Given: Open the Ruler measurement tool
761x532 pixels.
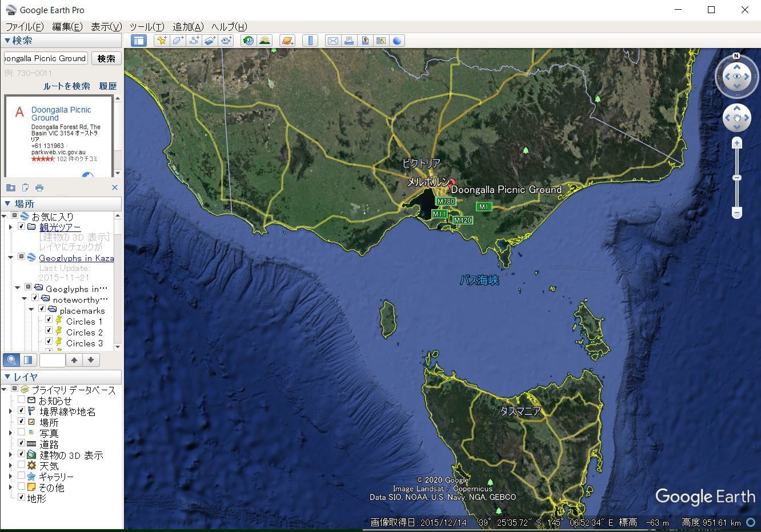Looking at the screenshot, I should pyautogui.click(x=310, y=41).
